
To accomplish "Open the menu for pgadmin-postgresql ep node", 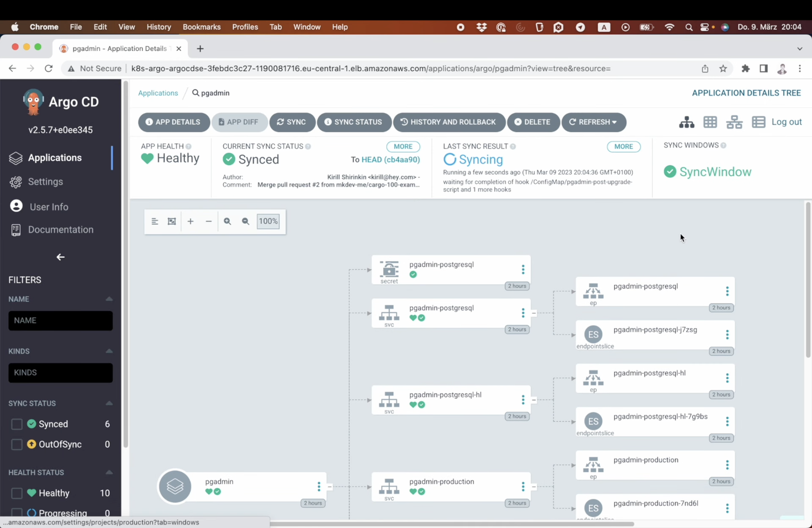I will 727,291.
